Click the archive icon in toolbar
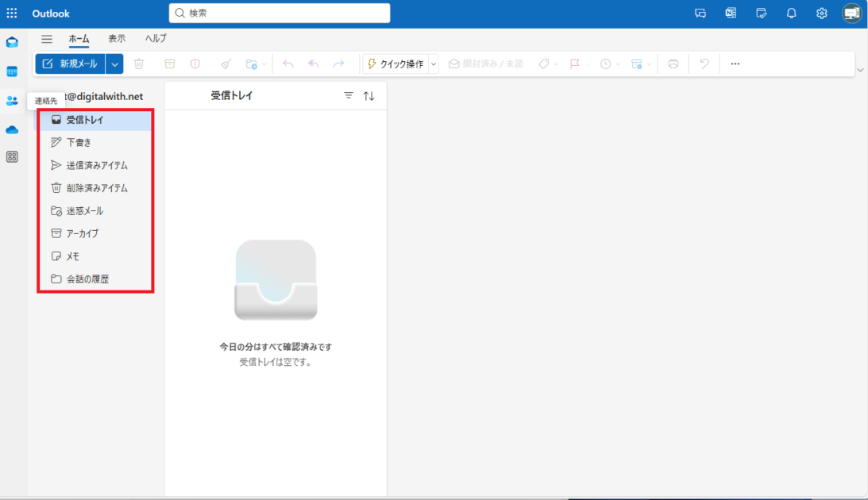Image resolution: width=868 pixels, height=500 pixels. [x=170, y=64]
